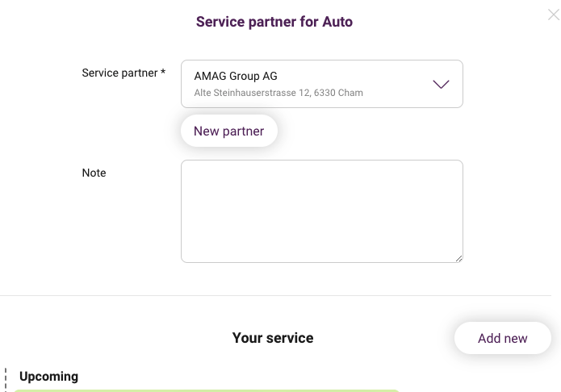This screenshot has height=392, width=561.
Task: Click the word Auto in the title
Action: click(337, 22)
